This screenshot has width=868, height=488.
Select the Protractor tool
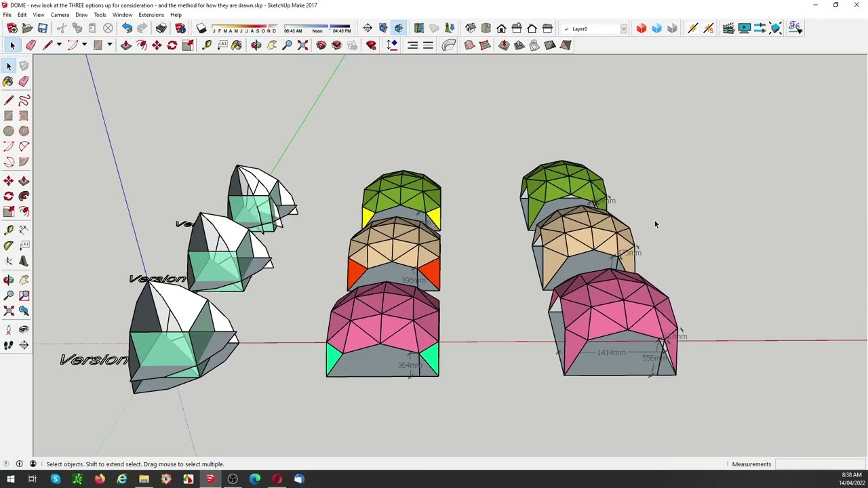click(9, 246)
